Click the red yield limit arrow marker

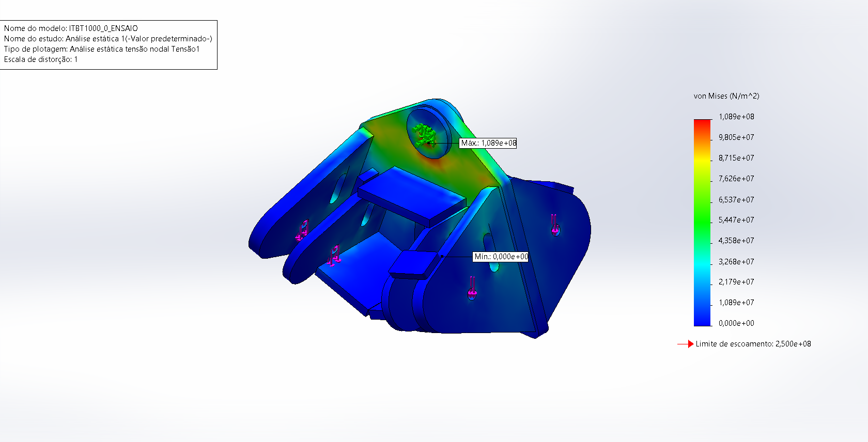tap(686, 344)
